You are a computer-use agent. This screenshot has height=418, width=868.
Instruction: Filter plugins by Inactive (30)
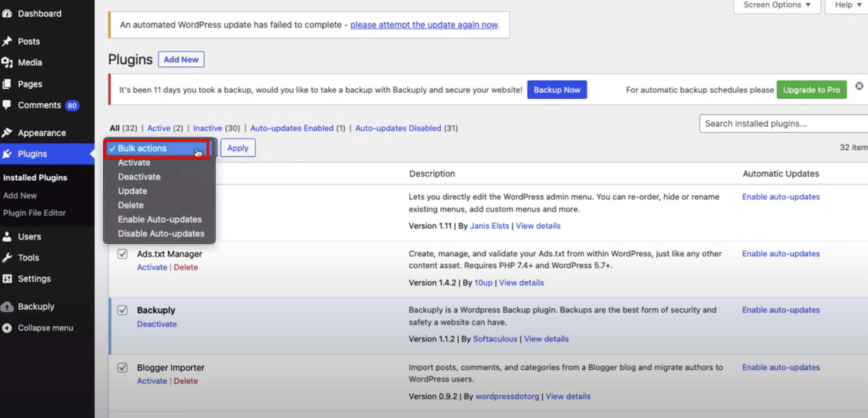point(216,128)
